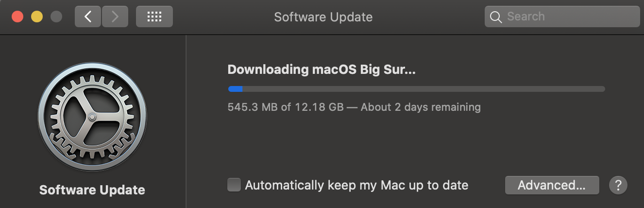644x208 pixels.
Task: Click the gray zoom window button
Action: pyautogui.click(x=56, y=17)
